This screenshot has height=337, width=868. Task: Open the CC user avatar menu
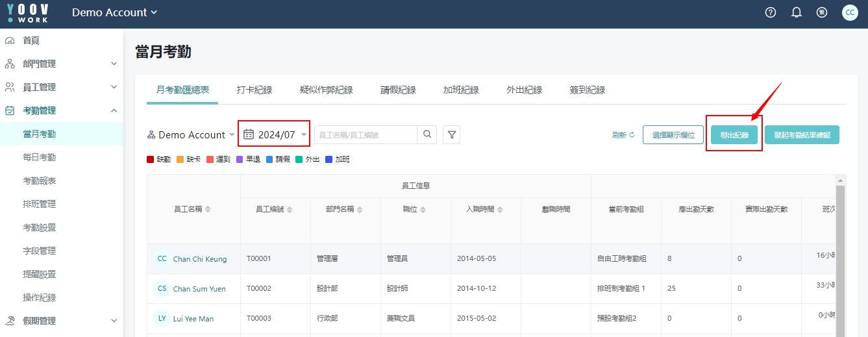(850, 12)
